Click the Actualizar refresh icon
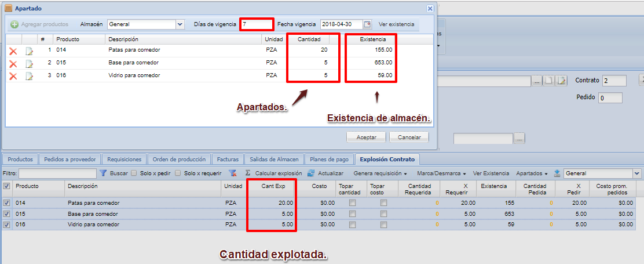 click(x=311, y=173)
